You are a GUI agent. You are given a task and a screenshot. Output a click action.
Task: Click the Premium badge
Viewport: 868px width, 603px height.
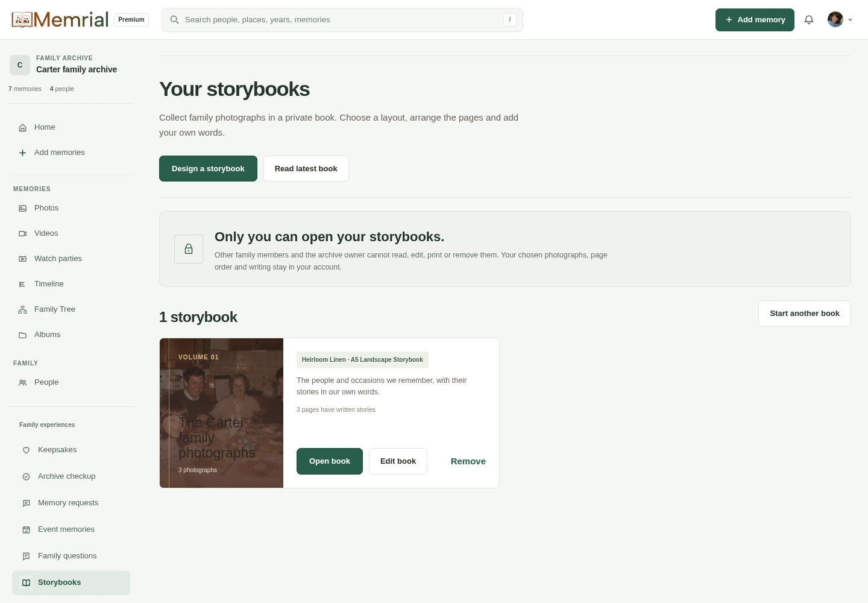coord(131,20)
